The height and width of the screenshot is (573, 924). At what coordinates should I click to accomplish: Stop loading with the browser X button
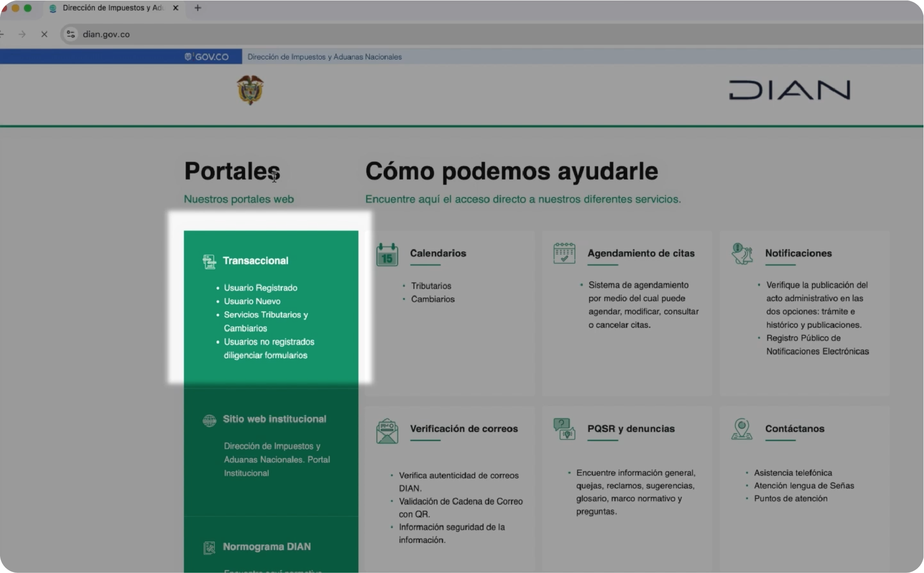[44, 34]
